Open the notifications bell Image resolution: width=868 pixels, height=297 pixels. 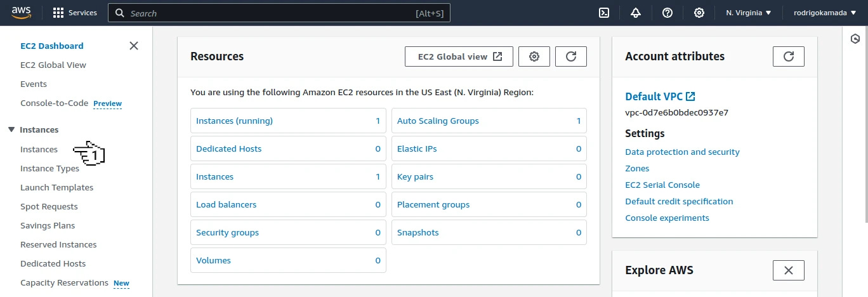636,13
